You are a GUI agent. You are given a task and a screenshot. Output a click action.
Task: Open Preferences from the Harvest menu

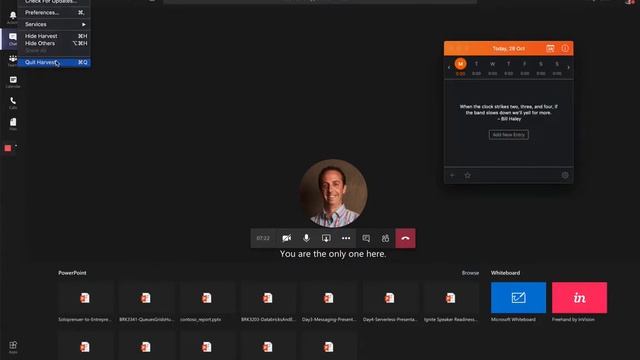54,13
